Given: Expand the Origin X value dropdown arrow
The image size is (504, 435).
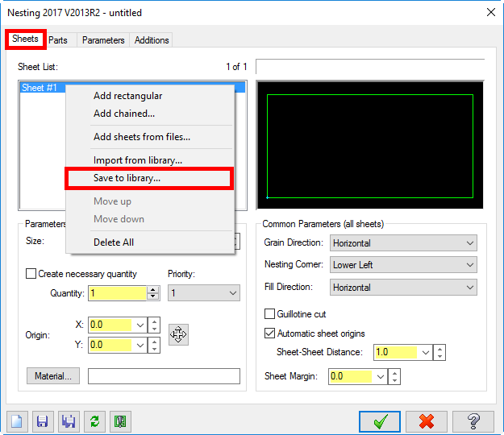Looking at the screenshot, I should pos(140,325).
